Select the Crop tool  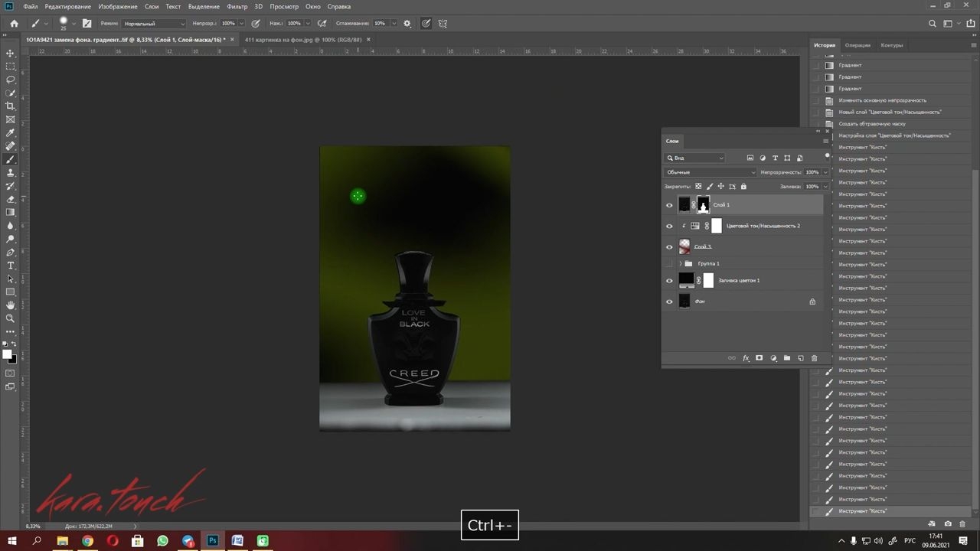pyautogui.click(x=11, y=106)
